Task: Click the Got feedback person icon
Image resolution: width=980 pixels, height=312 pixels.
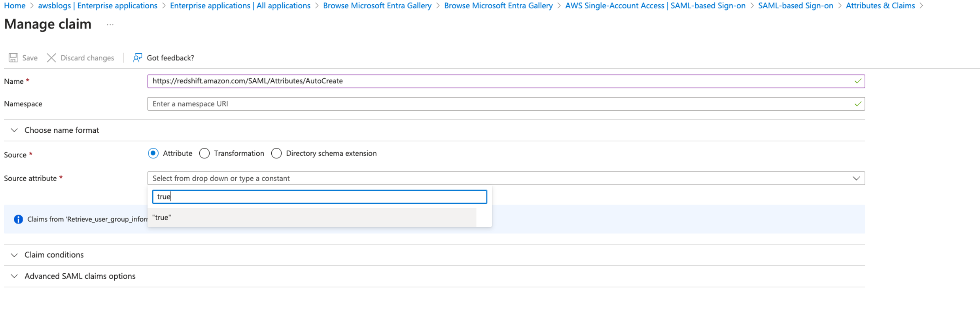Action: click(x=137, y=58)
